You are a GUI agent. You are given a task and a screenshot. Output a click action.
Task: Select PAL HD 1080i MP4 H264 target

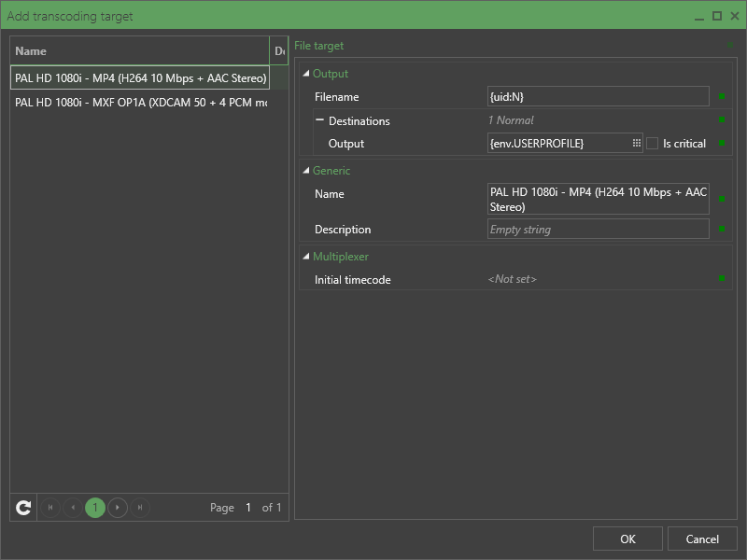[140, 77]
